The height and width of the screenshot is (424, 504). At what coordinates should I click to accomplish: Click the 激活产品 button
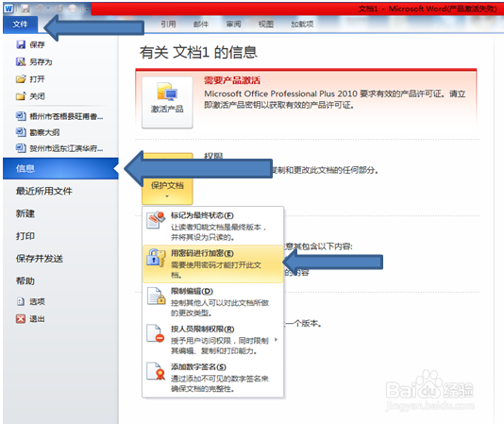pyautogui.click(x=167, y=102)
